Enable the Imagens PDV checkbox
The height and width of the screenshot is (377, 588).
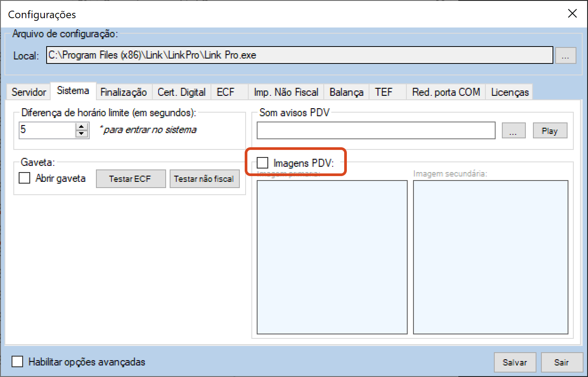[x=263, y=163]
